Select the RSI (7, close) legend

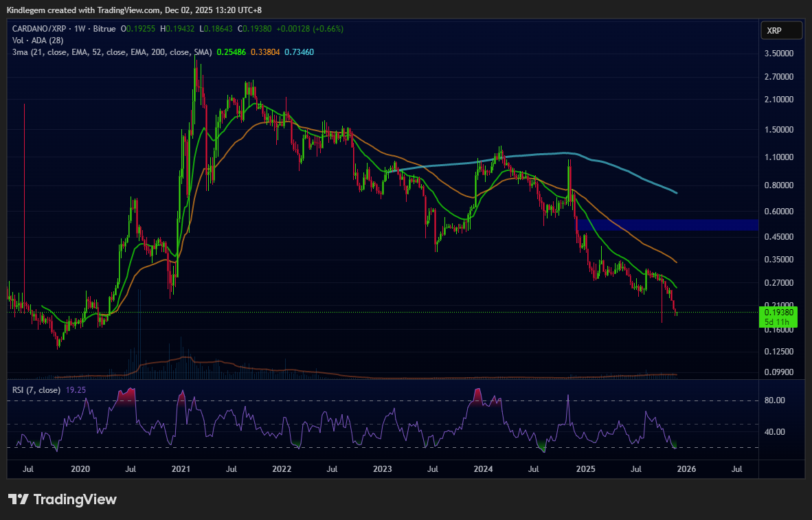click(x=36, y=390)
